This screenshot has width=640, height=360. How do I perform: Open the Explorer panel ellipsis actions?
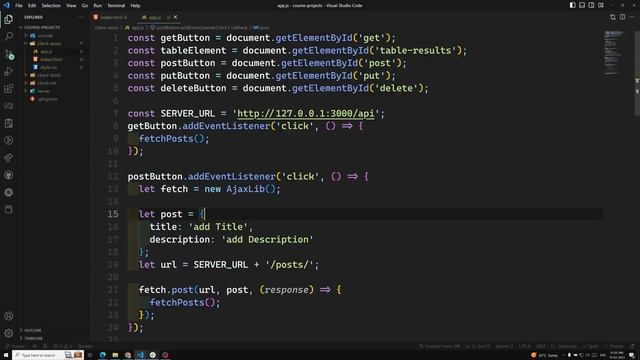pyautogui.click(x=80, y=17)
